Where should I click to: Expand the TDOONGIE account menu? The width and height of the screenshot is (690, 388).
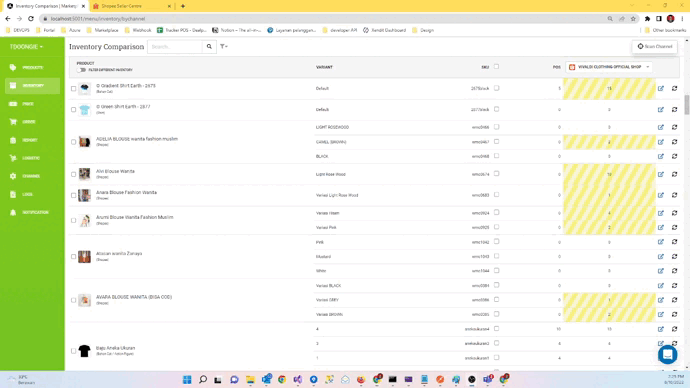tap(26, 47)
